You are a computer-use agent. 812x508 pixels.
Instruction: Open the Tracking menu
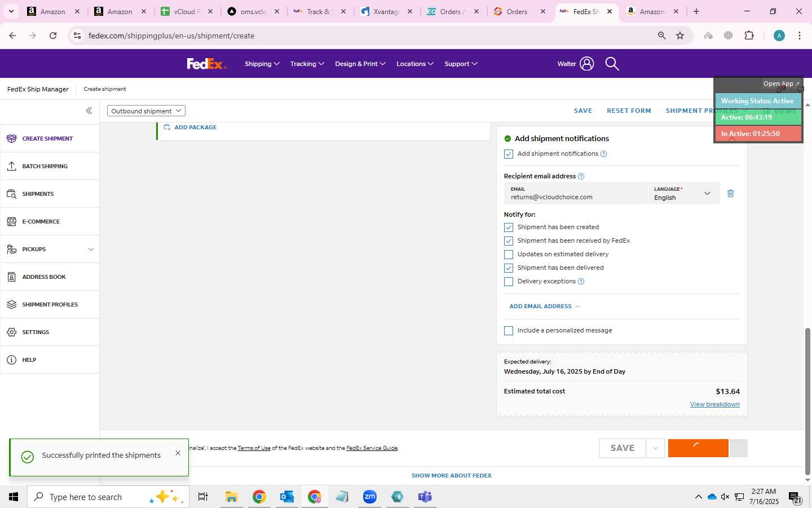point(307,64)
